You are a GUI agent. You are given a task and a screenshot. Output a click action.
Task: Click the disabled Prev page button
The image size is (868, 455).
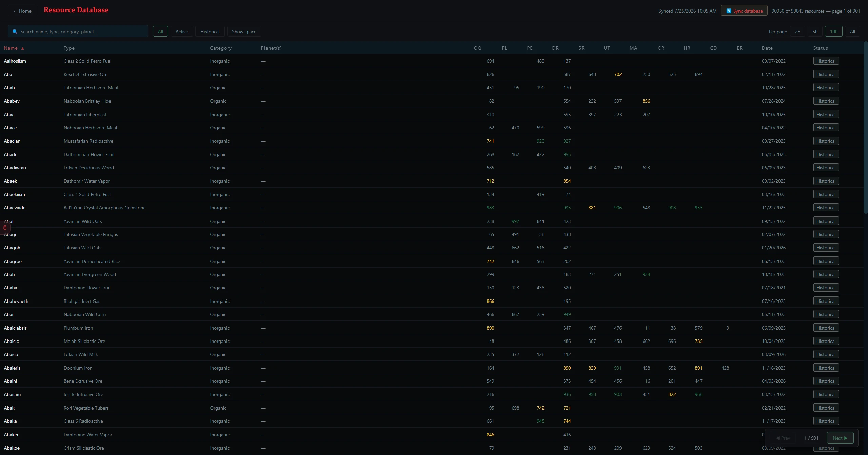coord(783,438)
